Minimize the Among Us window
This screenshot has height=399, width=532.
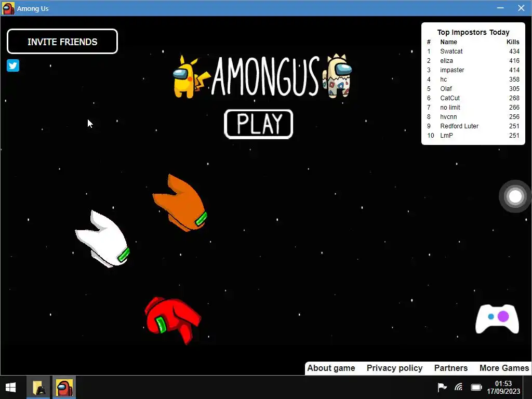[x=500, y=8]
